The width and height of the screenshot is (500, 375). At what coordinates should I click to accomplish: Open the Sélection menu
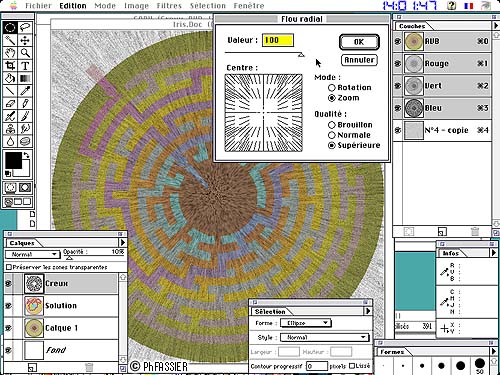pyautogui.click(x=208, y=6)
